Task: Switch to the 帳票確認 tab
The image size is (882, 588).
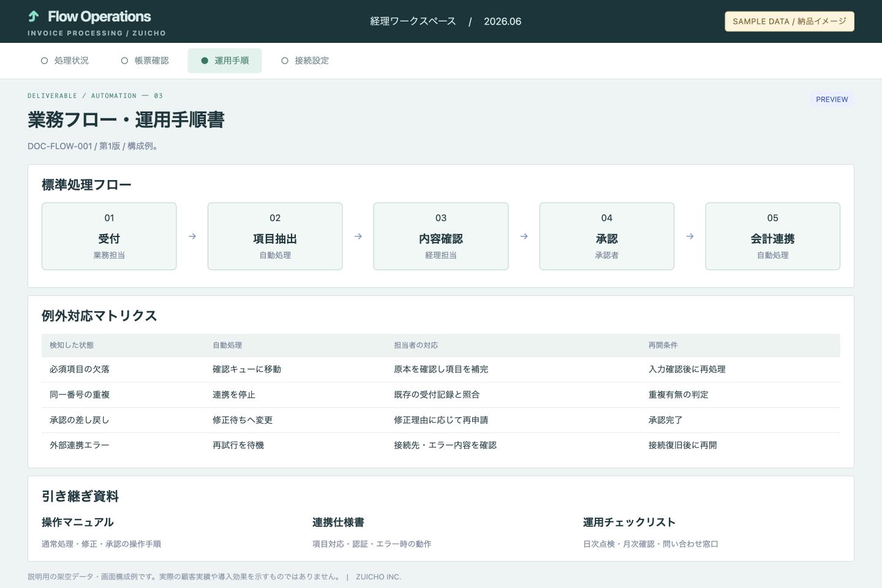Action: click(x=145, y=61)
